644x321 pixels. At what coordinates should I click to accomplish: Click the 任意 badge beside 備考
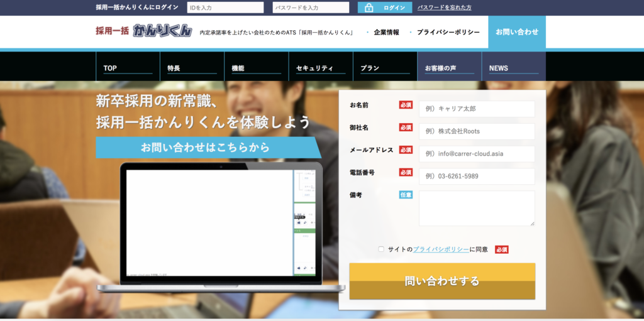click(406, 195)
